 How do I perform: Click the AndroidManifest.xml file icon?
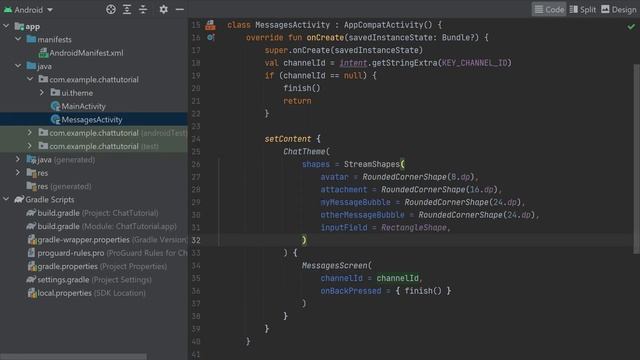point(43,53)
